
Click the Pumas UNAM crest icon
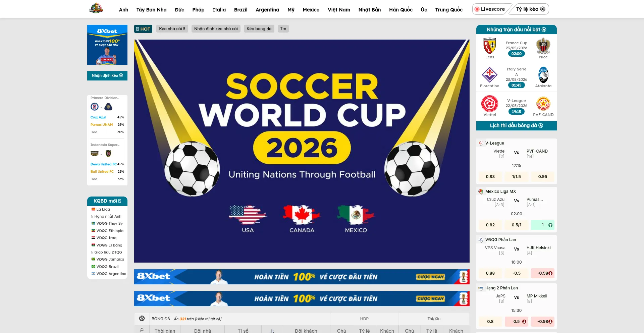(108, 107)
